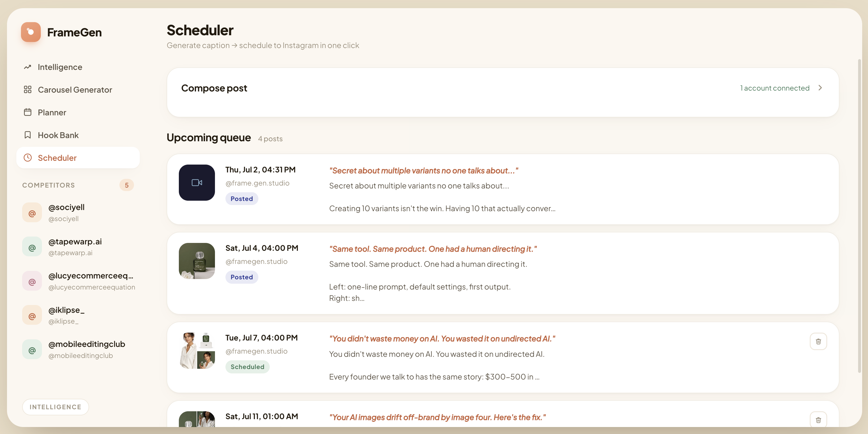Click the vertical scrollbar on the right
This screenshot has width=868, height=434.
click(859, 216)
